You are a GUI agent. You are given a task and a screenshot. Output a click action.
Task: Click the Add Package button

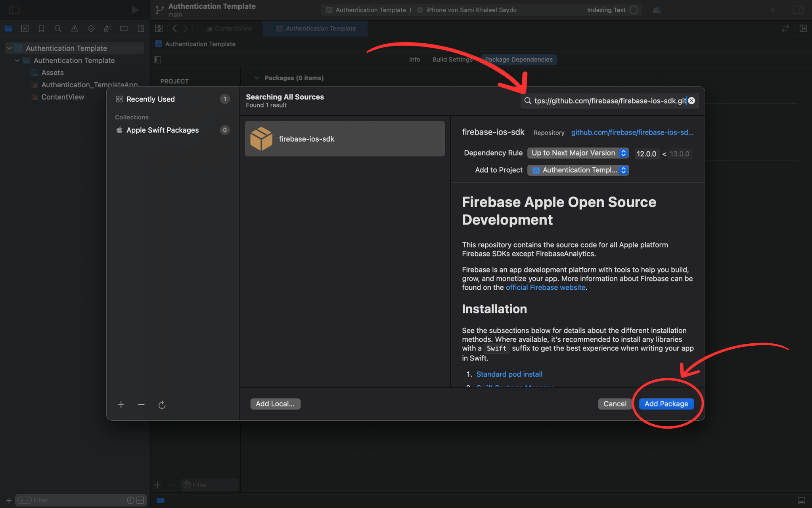coord(666,404)
